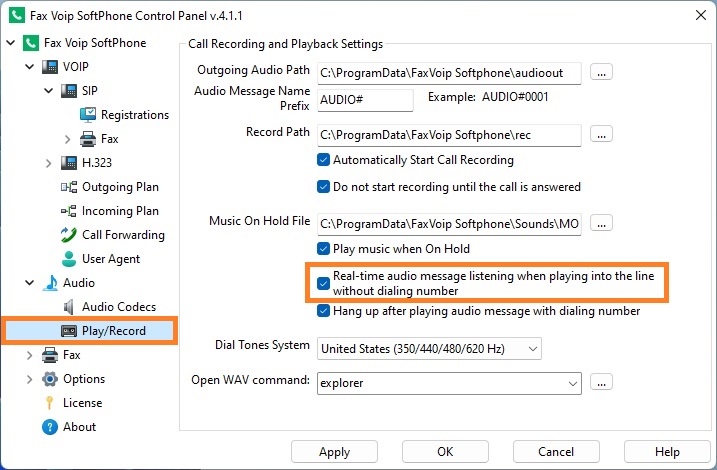This screenshot has height=470, width=717.
Task: Toggle Do not start recording until answered
Action: (323, 187)
